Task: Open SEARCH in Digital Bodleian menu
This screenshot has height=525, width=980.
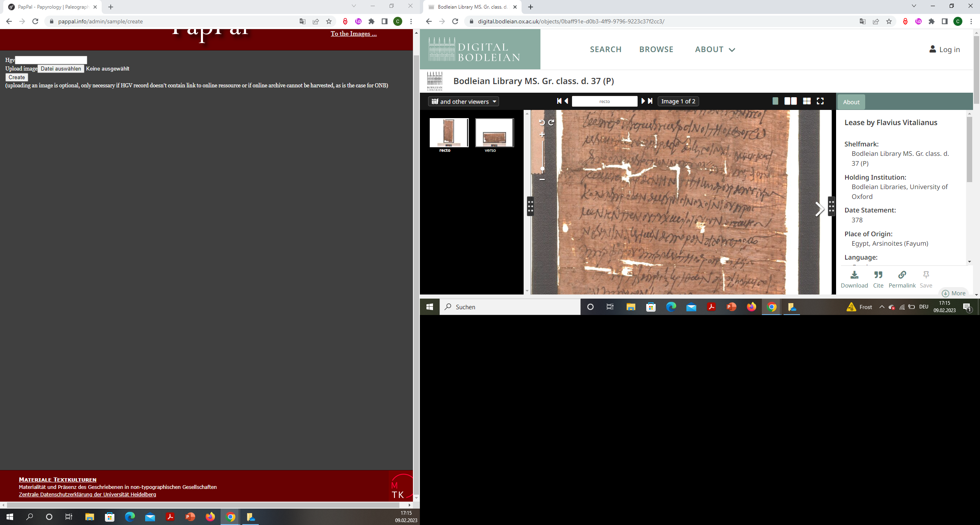Action: point(606,49)
